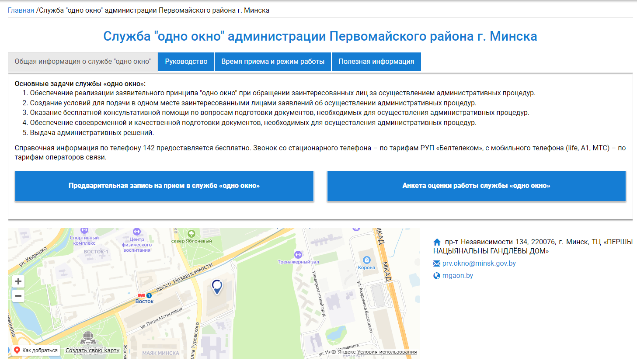Click the text "Выдача административных решений"
This screenshot has width=637, height=364.
(92, 133)
